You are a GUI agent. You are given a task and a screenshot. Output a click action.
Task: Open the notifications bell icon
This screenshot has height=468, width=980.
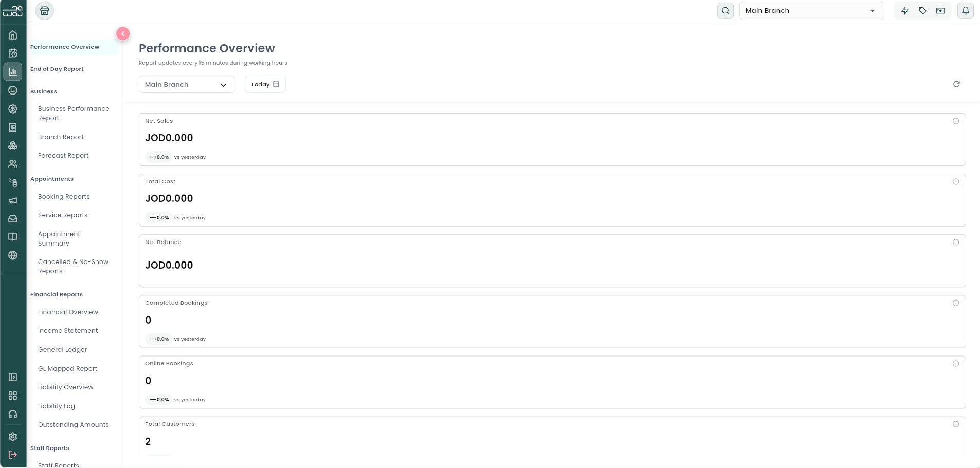966,11
